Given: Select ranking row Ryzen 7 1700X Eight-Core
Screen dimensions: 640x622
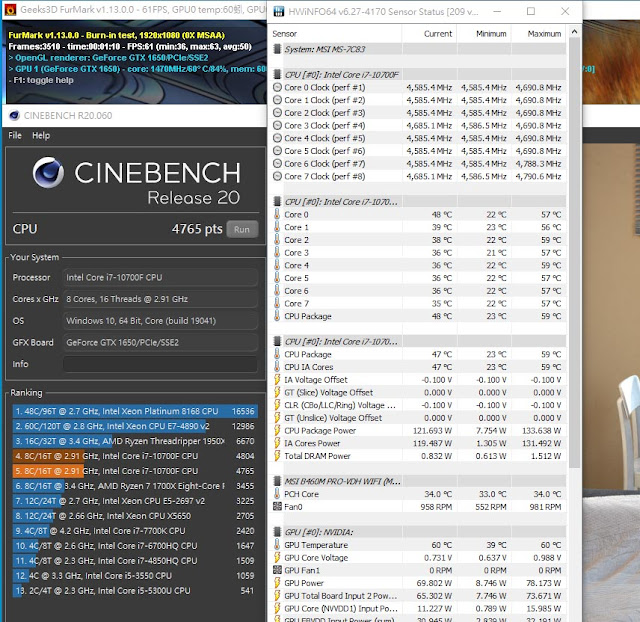Looking at the screenshot, I should (135, 486).
